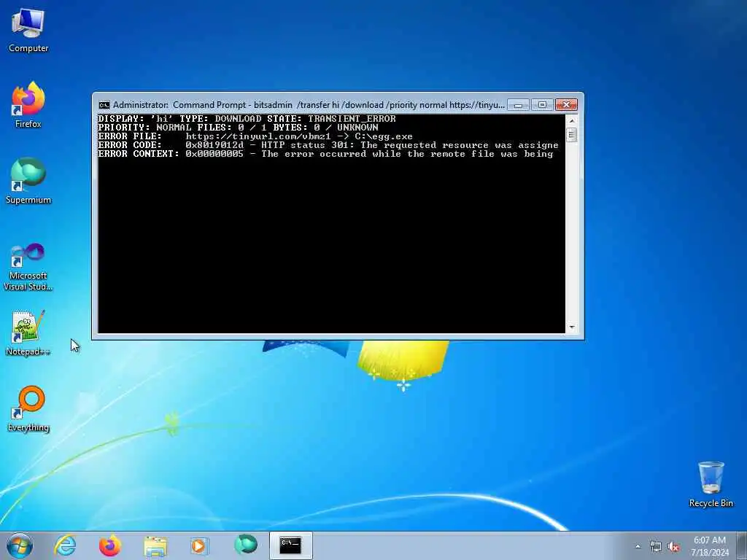The height and width of the screenshot is (560, 747).
Task: Maximize the Command Prompt window
Action: click(x=542, y=105)
